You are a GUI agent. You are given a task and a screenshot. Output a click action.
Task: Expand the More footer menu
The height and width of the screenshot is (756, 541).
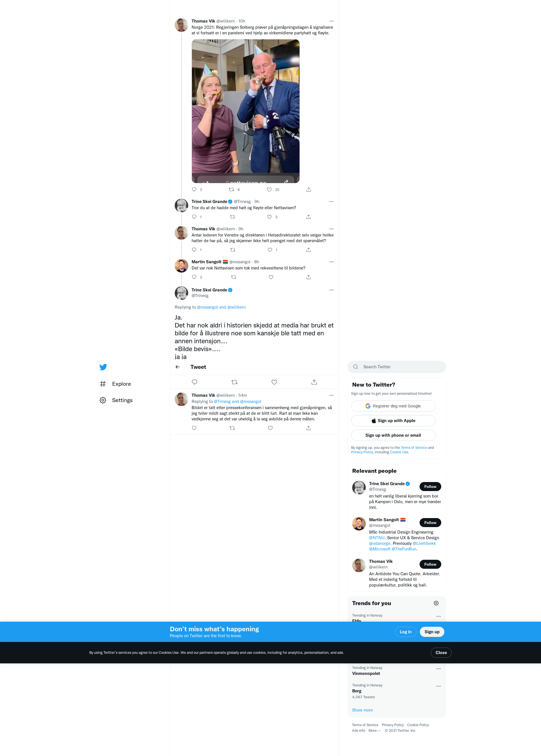[x=374, y=731]
